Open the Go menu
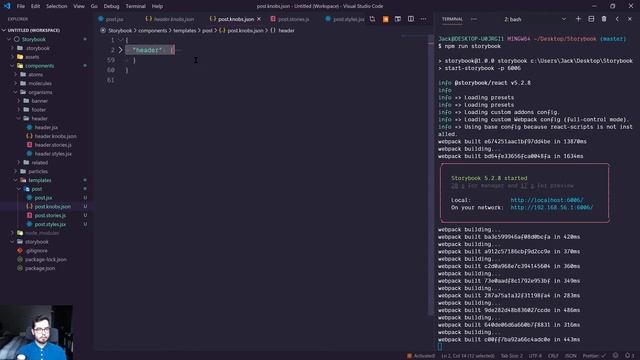The height and width of the screenshot is (360, 640). coord(94,6)
